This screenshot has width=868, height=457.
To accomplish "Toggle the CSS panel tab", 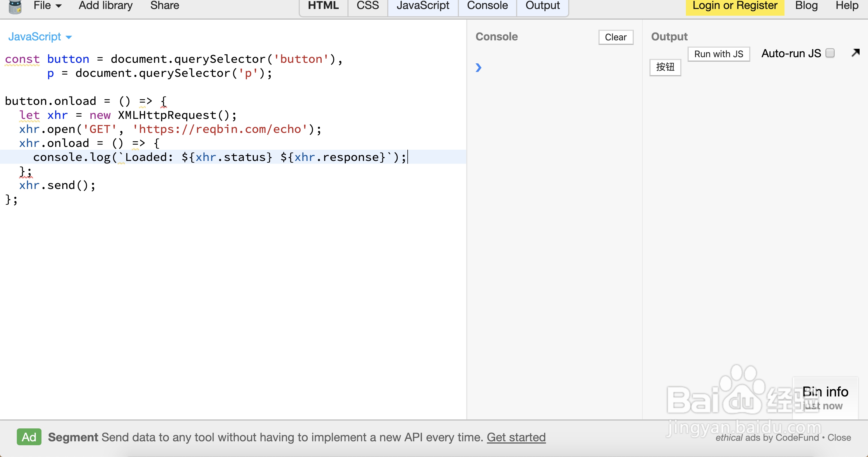I will (x=368, y=6).
